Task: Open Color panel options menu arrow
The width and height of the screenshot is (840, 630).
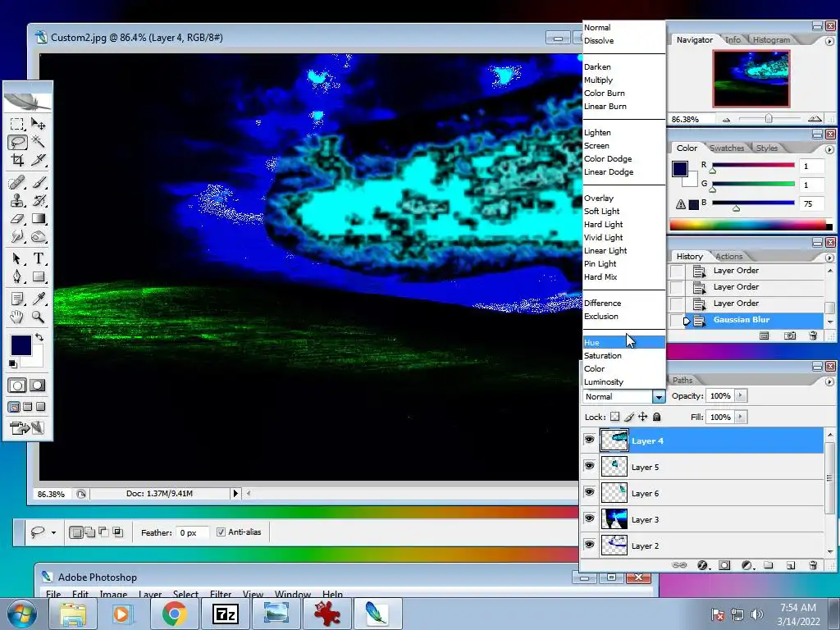Action: point(829,149)
